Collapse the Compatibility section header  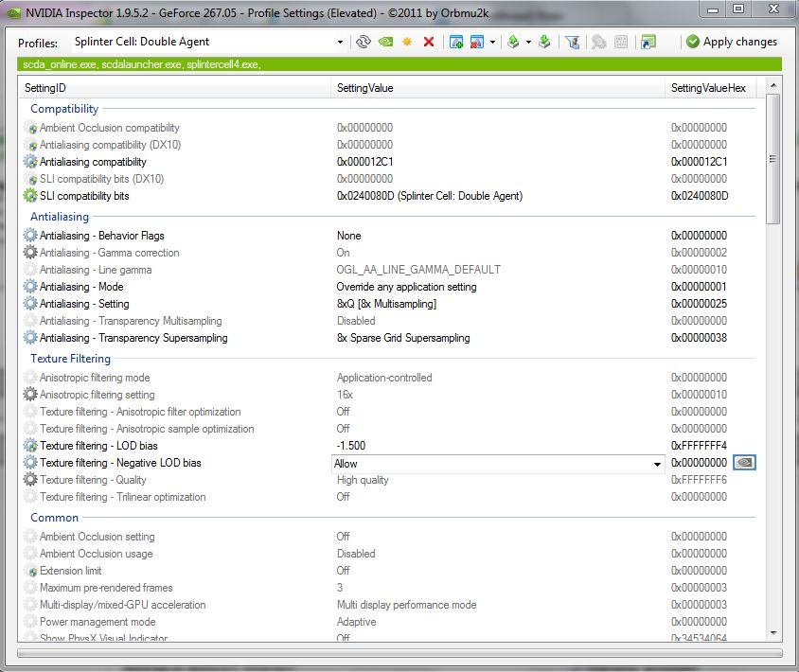[64, 109]
